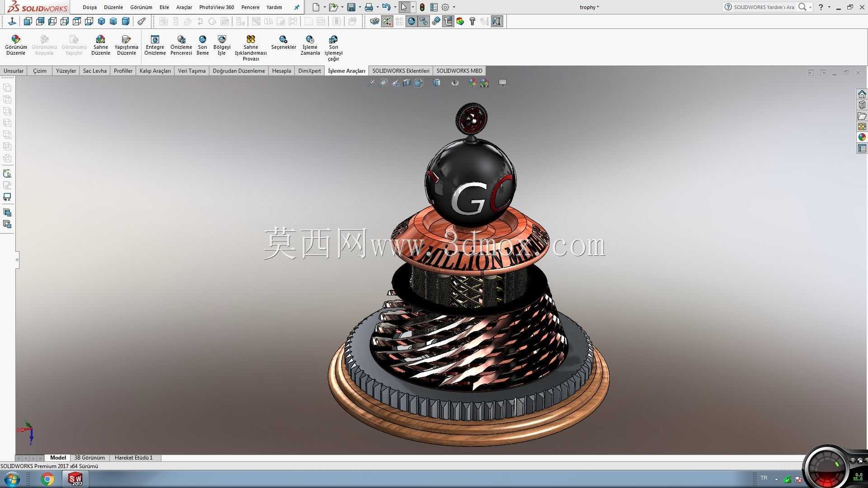This screenshot has height=488, width=868.
Task: Open the PhotoView 360 menu
Action: (217, 7)
